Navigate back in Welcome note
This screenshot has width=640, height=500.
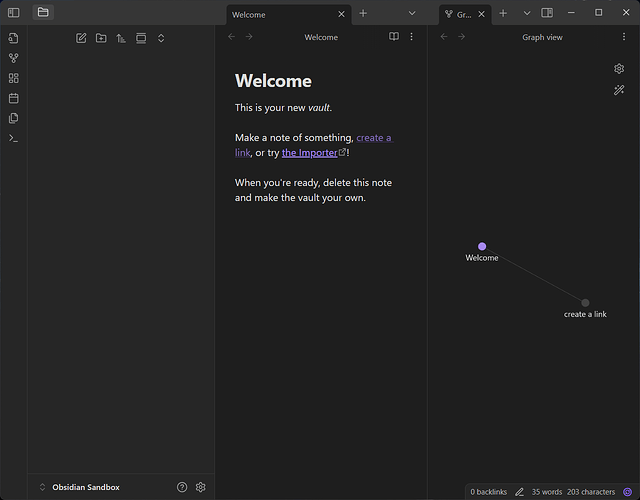pos(231,37)
